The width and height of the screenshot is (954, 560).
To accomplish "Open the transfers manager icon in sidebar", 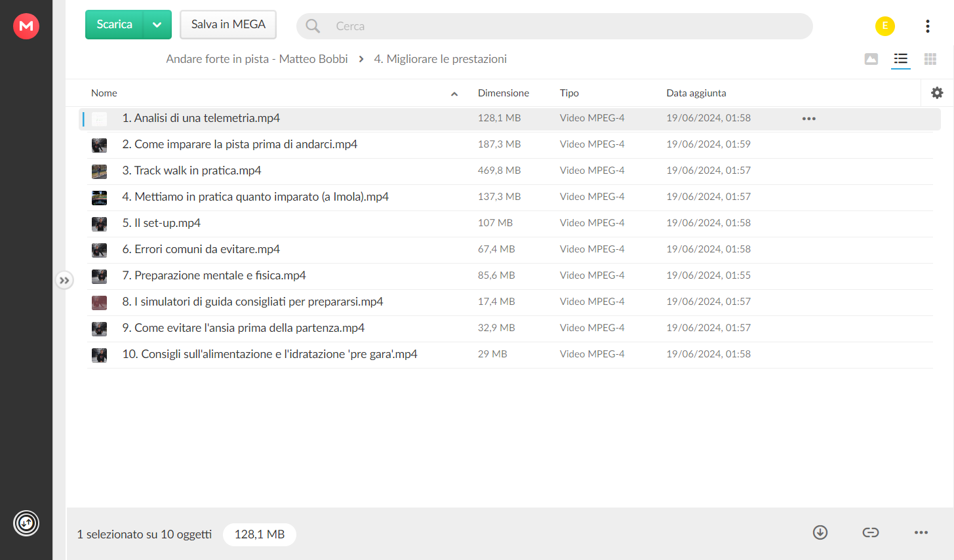I will point(26,523).
